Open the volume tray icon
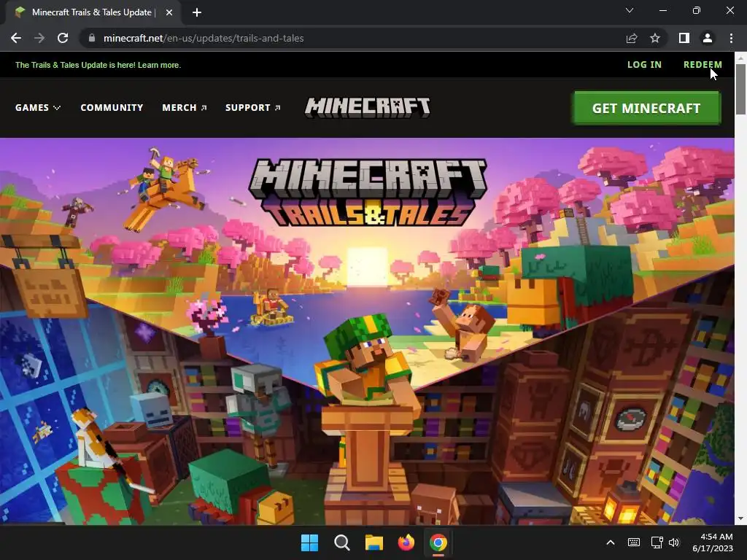 (x=673, y=542)
